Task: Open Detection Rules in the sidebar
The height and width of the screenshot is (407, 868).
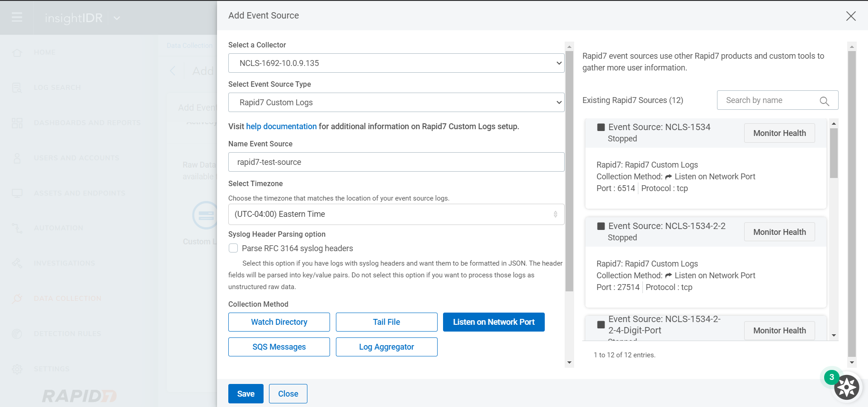Action: [x=67, y=334]
